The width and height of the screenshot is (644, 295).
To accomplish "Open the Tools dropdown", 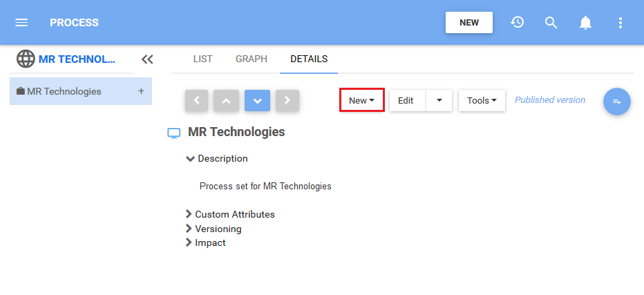I will [482, 101].
